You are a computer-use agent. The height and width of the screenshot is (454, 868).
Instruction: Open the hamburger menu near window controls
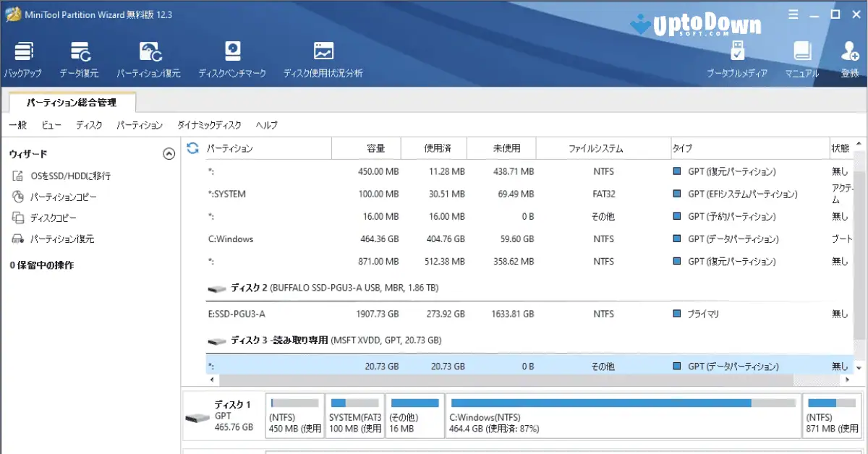pos(793,13)
